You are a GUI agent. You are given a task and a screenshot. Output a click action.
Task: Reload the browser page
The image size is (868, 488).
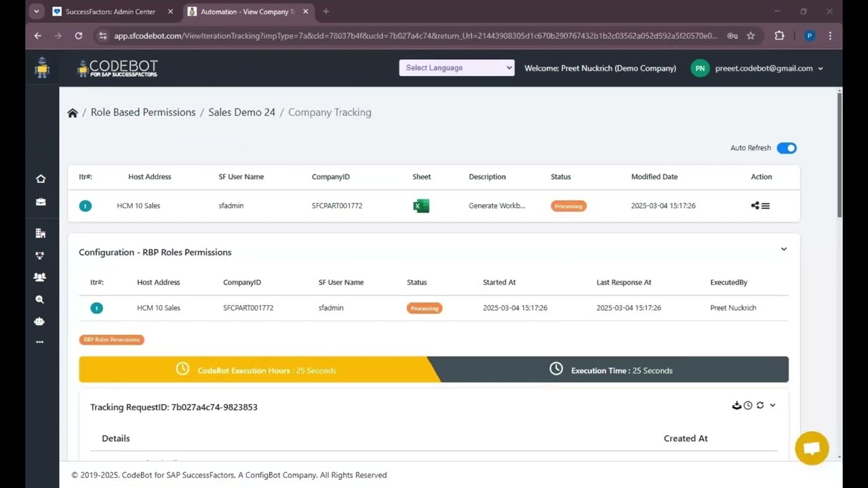click(79, 36)
